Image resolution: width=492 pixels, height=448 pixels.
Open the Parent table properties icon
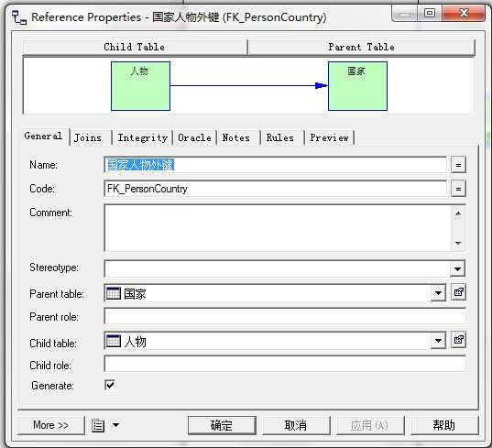tap(458, 292)
